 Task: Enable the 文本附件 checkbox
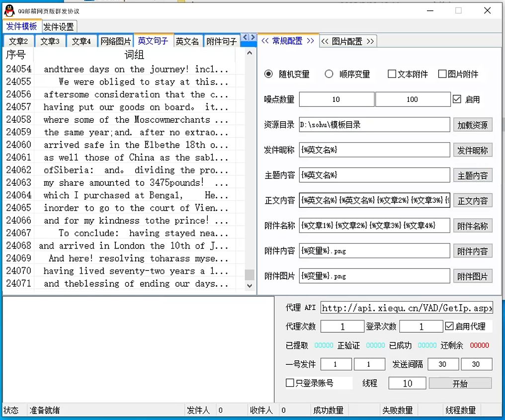(x=392, y=74)
